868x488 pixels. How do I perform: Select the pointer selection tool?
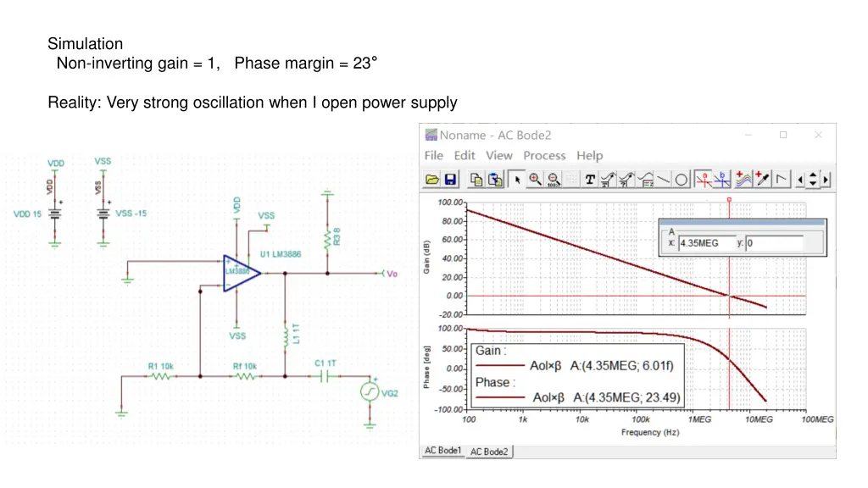pos(517,179)
